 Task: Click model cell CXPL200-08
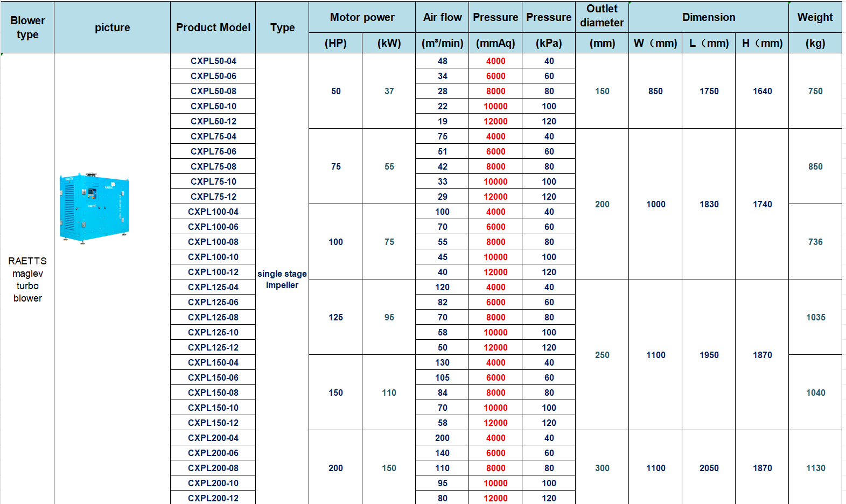[213, 468]
